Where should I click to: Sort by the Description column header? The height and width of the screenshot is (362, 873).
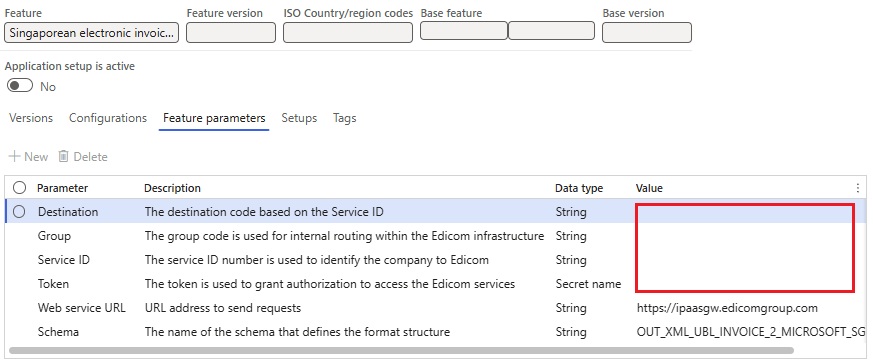tap(173, 188)
